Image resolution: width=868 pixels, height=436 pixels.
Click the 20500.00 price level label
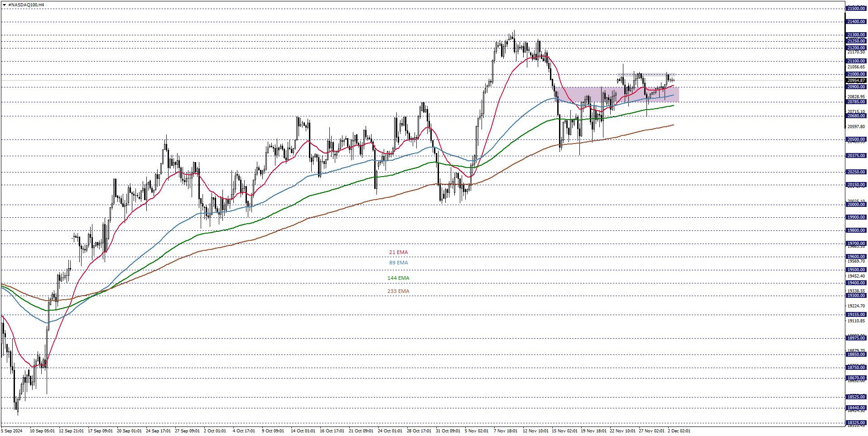(856, 139)
